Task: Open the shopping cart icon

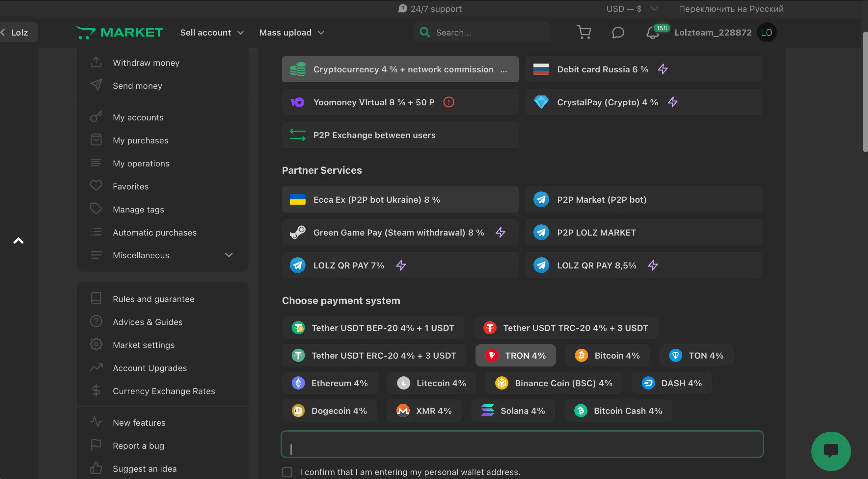Action: [583, 32]
